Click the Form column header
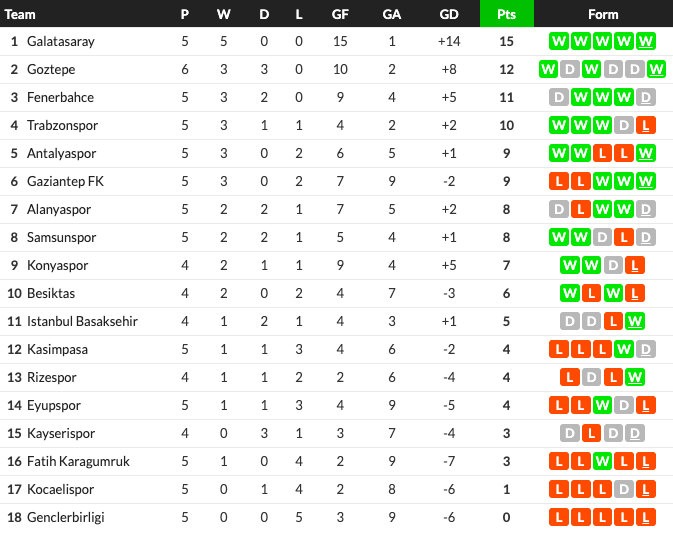The image size is (673, 538). point(603,14)
